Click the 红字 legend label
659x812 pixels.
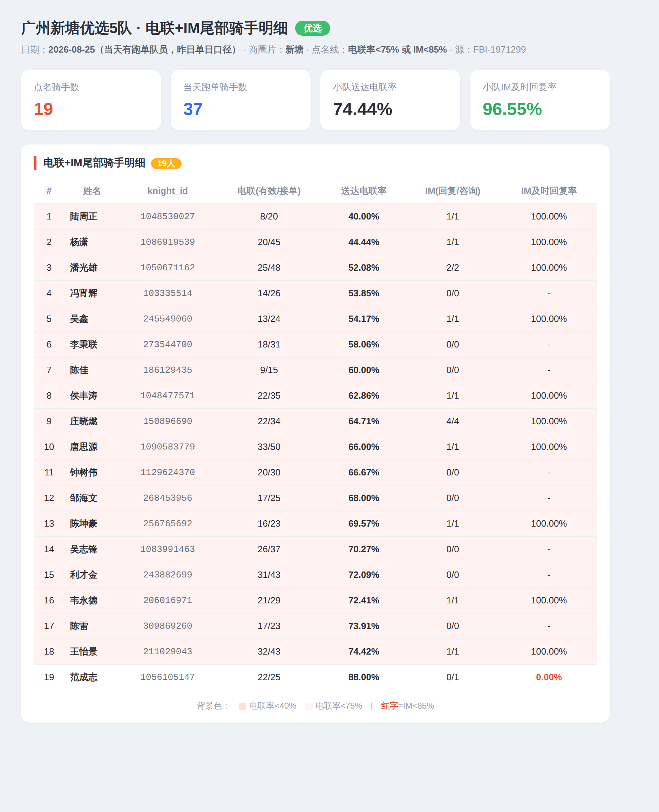(389, 706)
